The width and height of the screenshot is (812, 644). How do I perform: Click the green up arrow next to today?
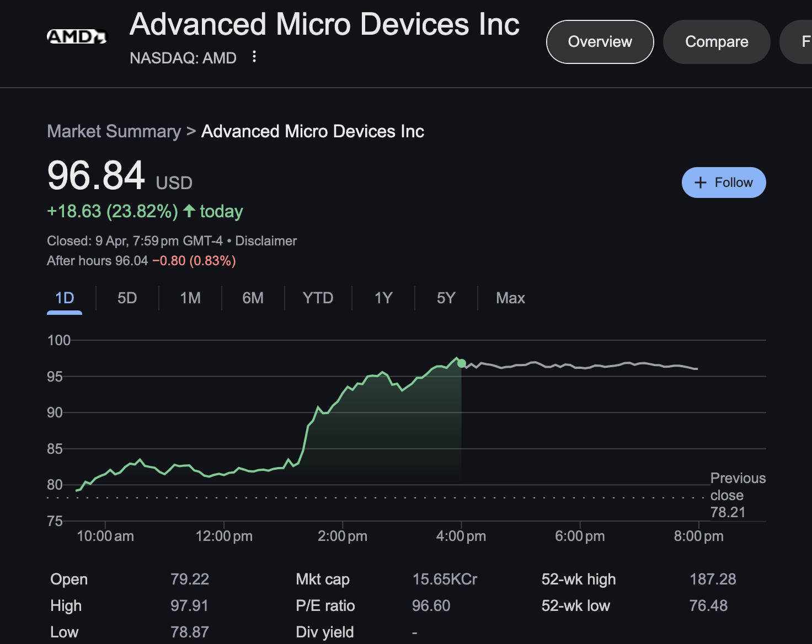(189, 211)
